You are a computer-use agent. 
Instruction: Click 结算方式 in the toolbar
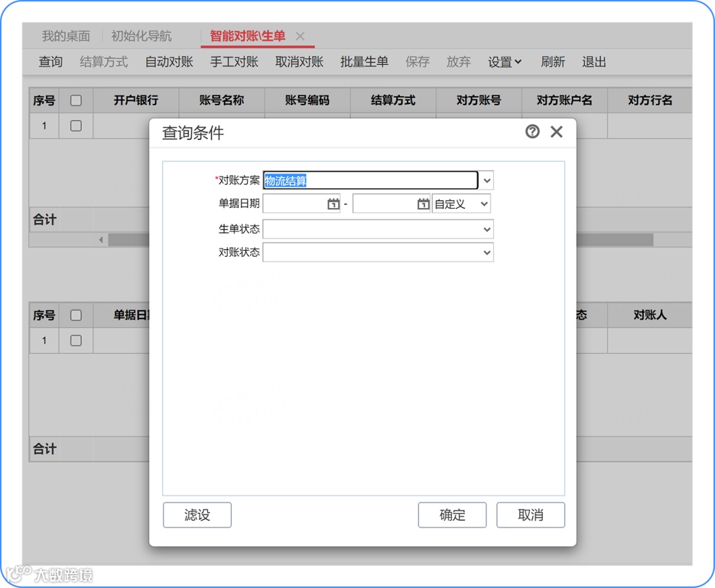(104, 62)
